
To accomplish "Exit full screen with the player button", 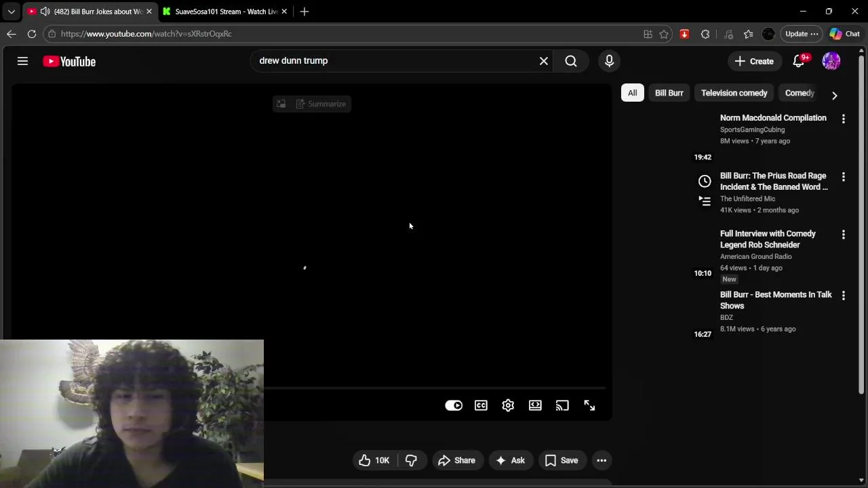I will 589,405.
